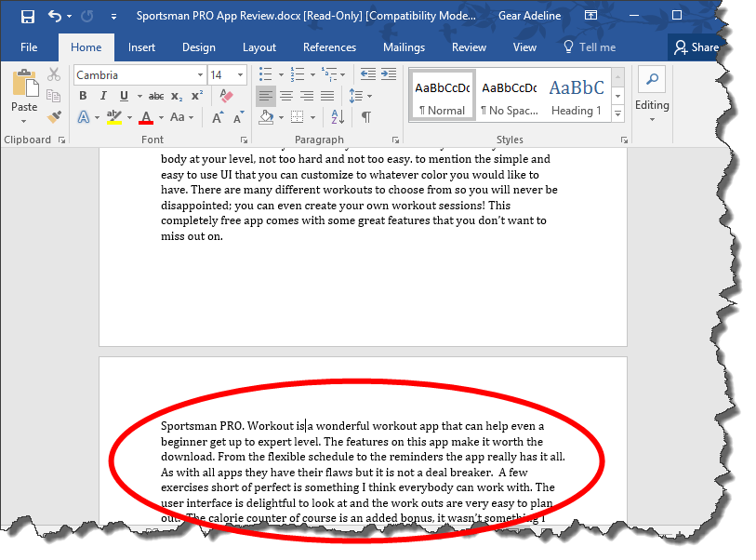Viewport: 756px width, 560px height.
Task: Open the font size dropdown
Action: coord(241,75)
